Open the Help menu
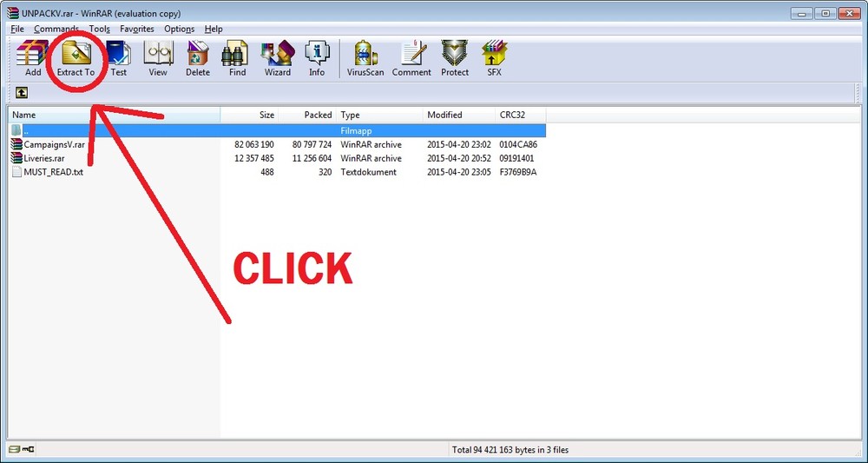Screen dimensions: 868x463 coord(214,29)
